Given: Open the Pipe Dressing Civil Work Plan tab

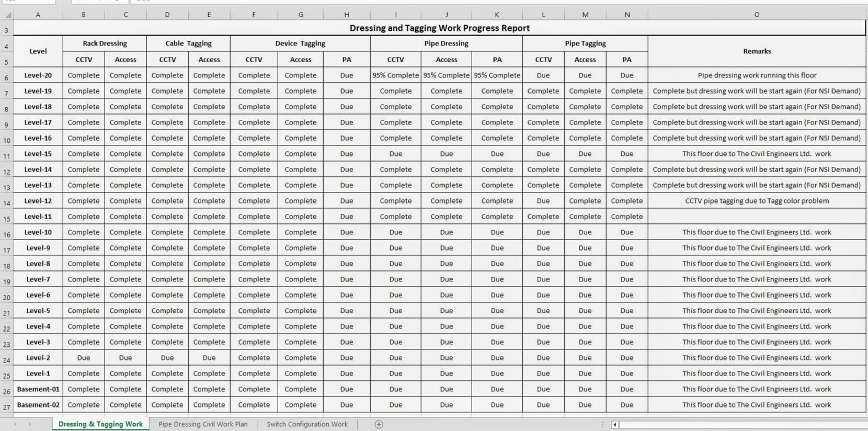Looking at the screenshot, I should pyautogui.click(x=203, y=424).
